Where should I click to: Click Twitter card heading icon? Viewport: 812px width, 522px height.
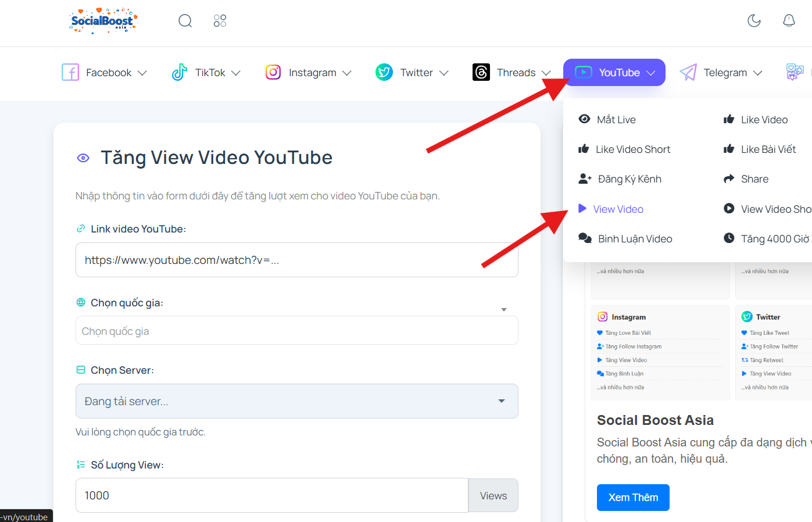(x=747, y=317)
